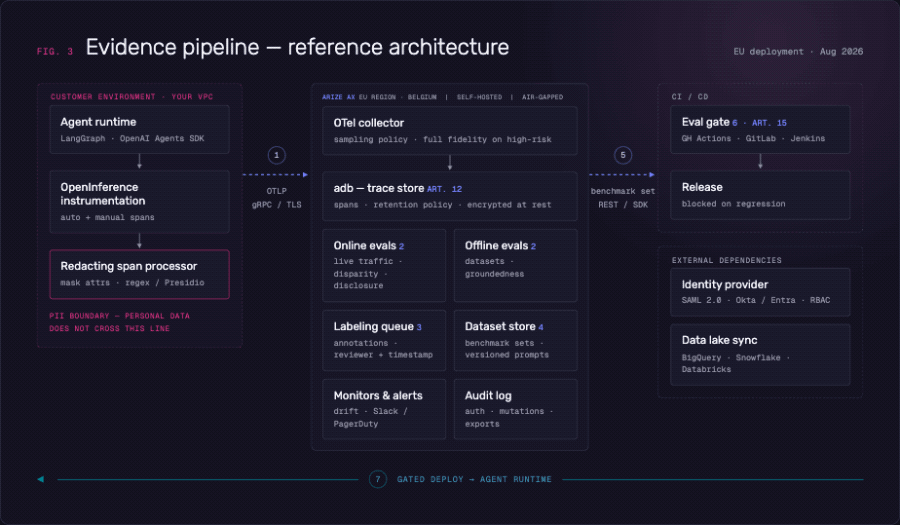Click 'blocked on regression' text
The width and height of the screenshot is (900, 525).
coord(734,204)
